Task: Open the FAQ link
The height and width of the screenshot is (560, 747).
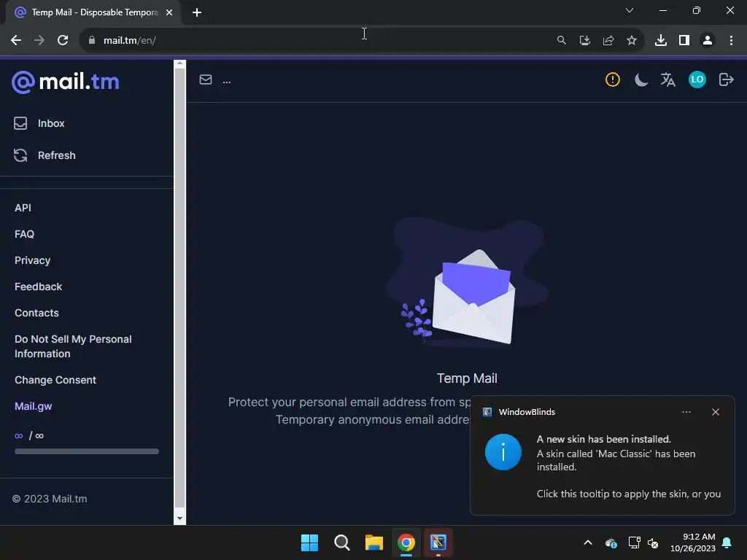Action: (24, 234)
